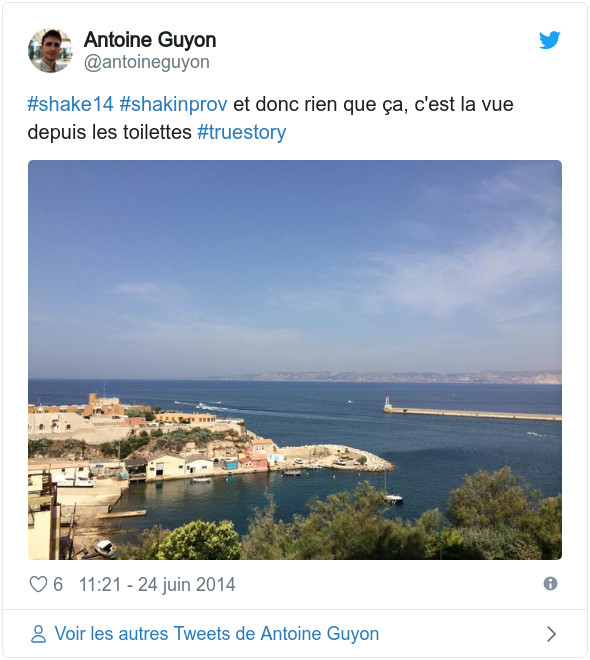Follow the #truestory hashtag link
The image size is (590, 660).
pos(242,132)
